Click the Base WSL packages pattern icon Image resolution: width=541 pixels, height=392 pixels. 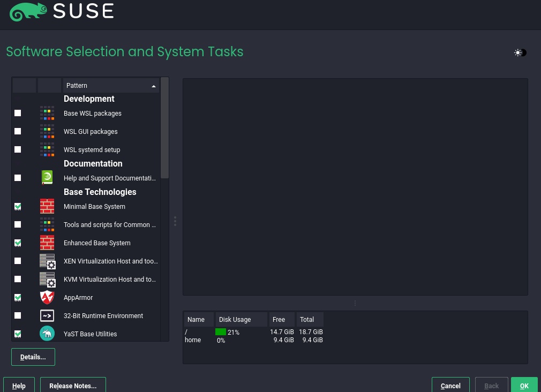click(47, 113)
